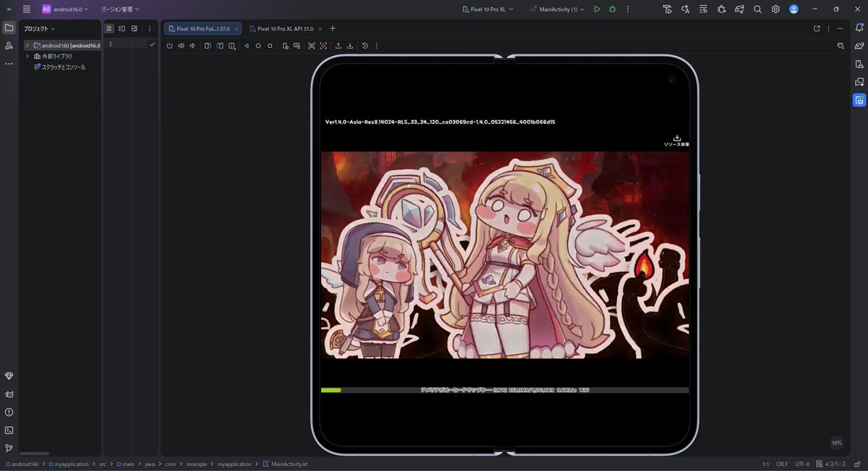The image size is (868, 471).
Task: Switch editor to design-only view
Action: coord(134,28)
